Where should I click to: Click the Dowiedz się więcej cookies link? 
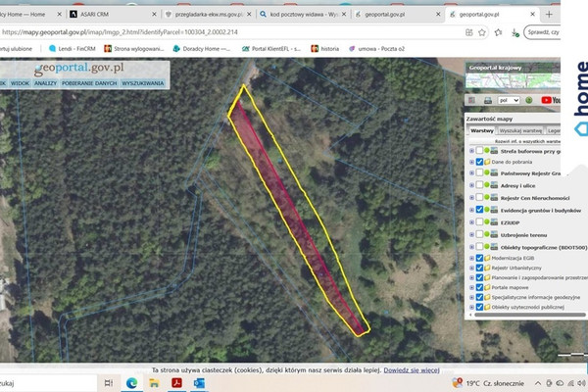[412, 370]
